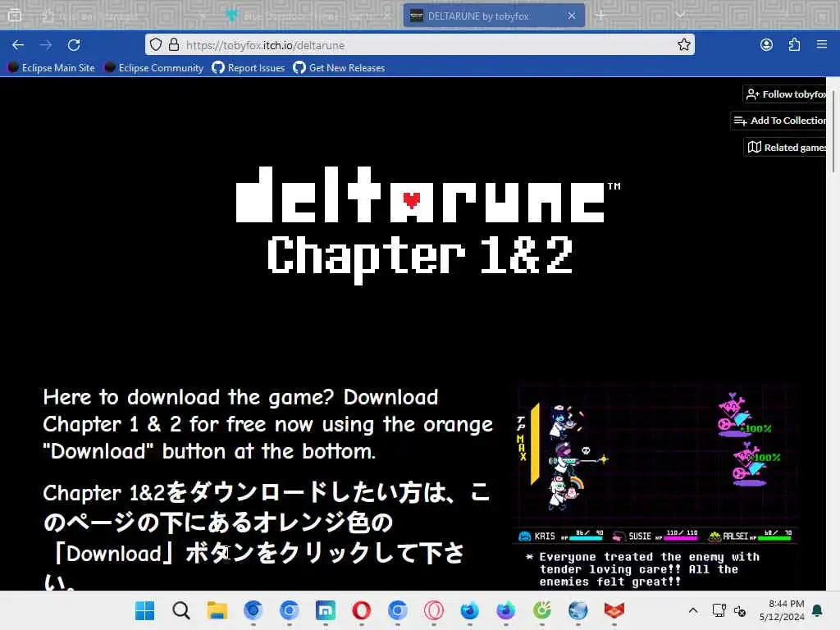Go back to the previous page
Image resolution: width=840 pixels, height=630 pixels.
[18, 45]
